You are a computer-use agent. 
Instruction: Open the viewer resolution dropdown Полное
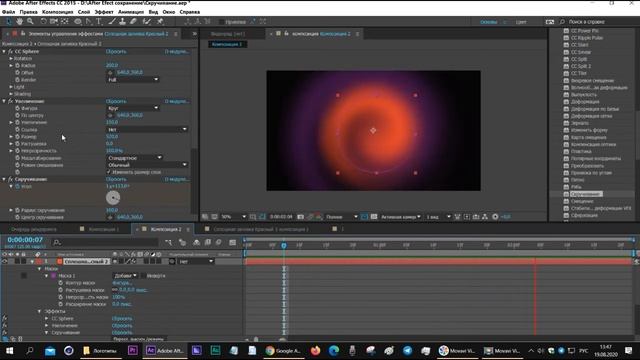click(x=342, y=217)
